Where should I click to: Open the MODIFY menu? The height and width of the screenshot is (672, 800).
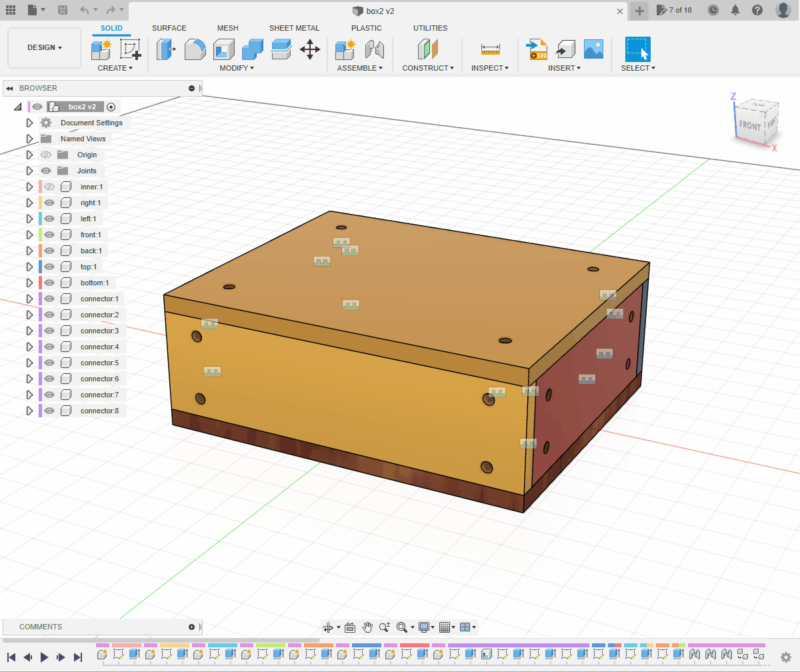tap(237, 68)
